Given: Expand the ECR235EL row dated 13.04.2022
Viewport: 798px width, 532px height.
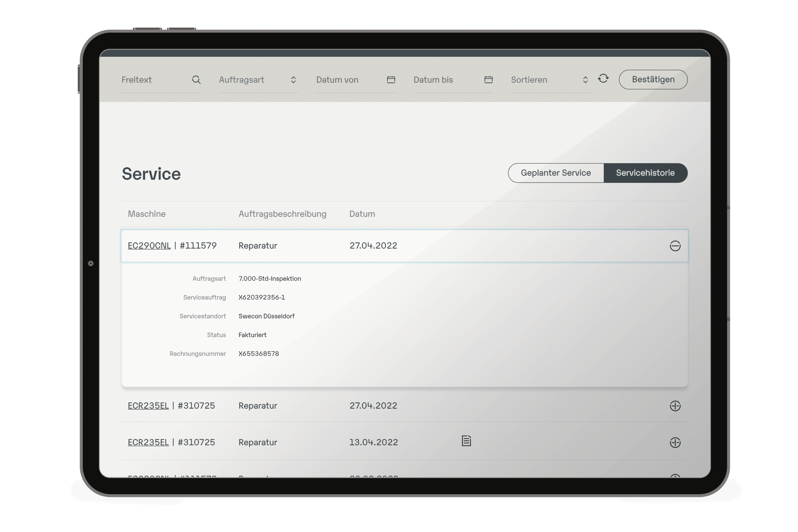Looking at the screenshot, I should 675,442.
